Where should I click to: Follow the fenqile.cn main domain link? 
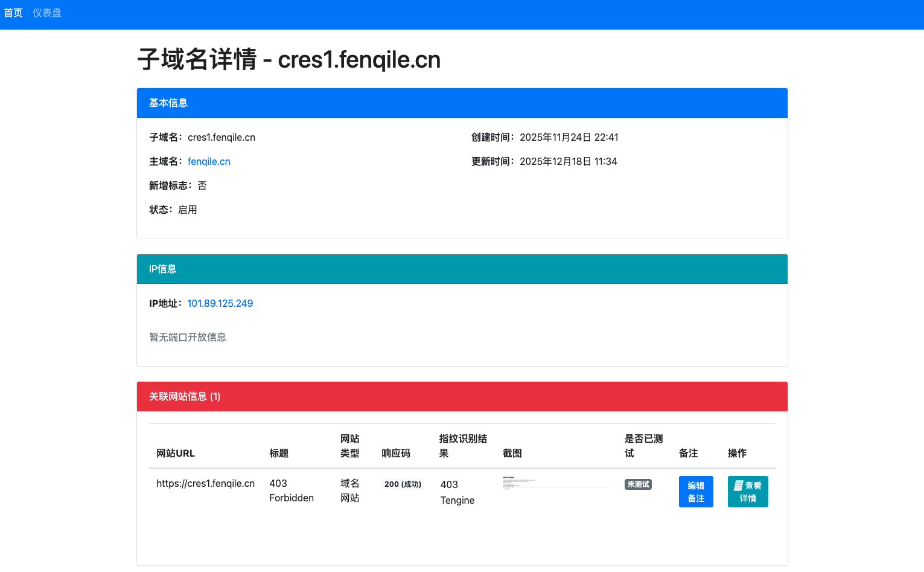click(209, 162)
